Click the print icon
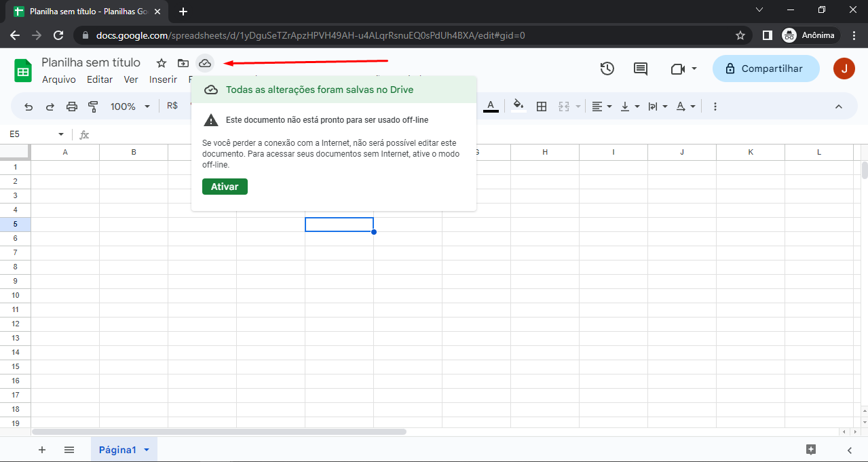868x462 pixels. (72, 107)
